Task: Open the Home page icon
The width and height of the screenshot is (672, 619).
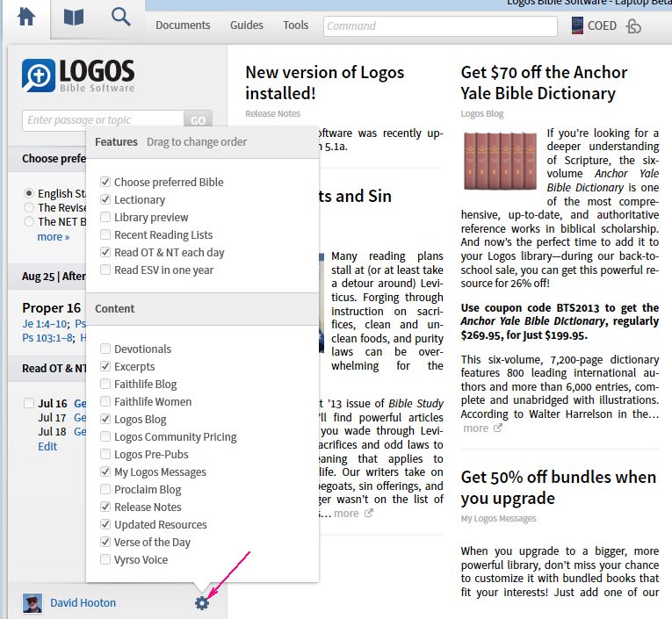Action: coord(26,18)
